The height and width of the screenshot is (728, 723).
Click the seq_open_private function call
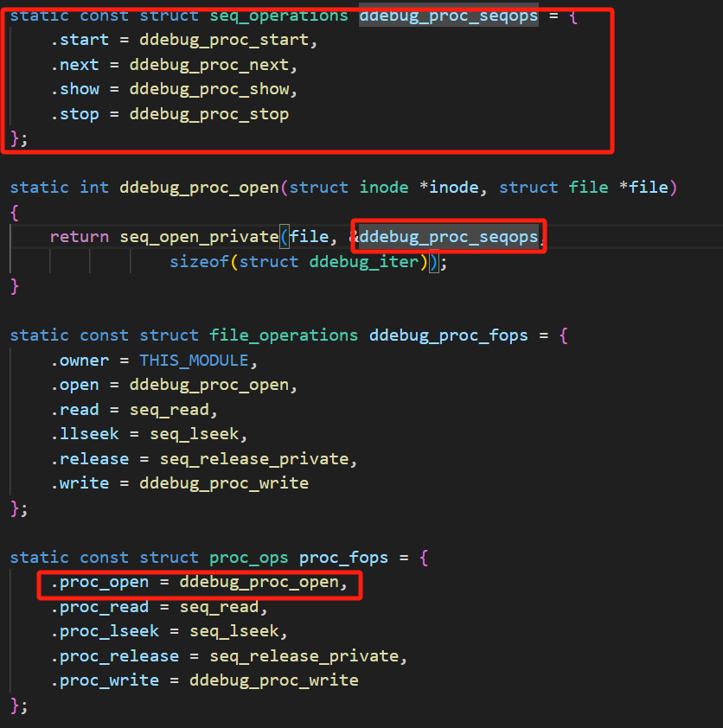[199, 237]
